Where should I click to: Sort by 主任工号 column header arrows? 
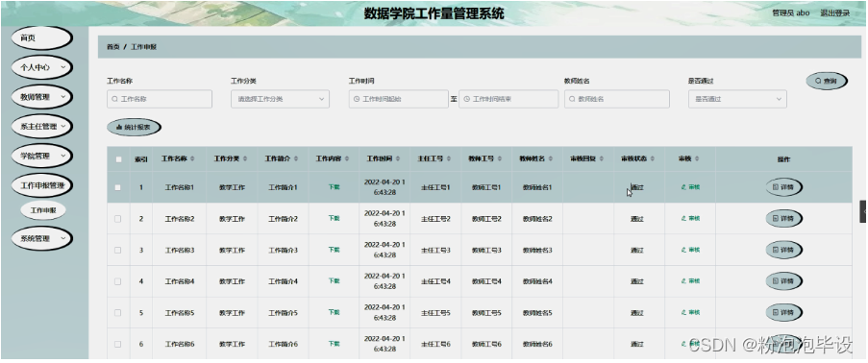(x=448, y=158)
